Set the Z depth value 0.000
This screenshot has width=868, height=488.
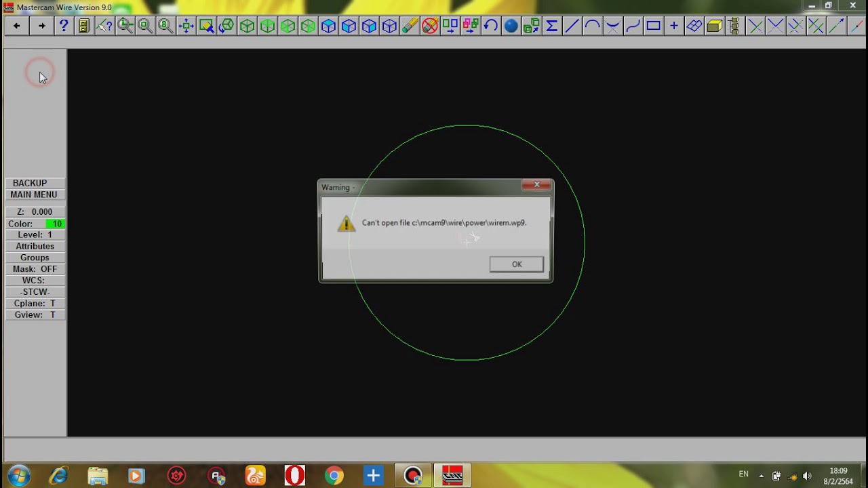click(x=35, y=212)
